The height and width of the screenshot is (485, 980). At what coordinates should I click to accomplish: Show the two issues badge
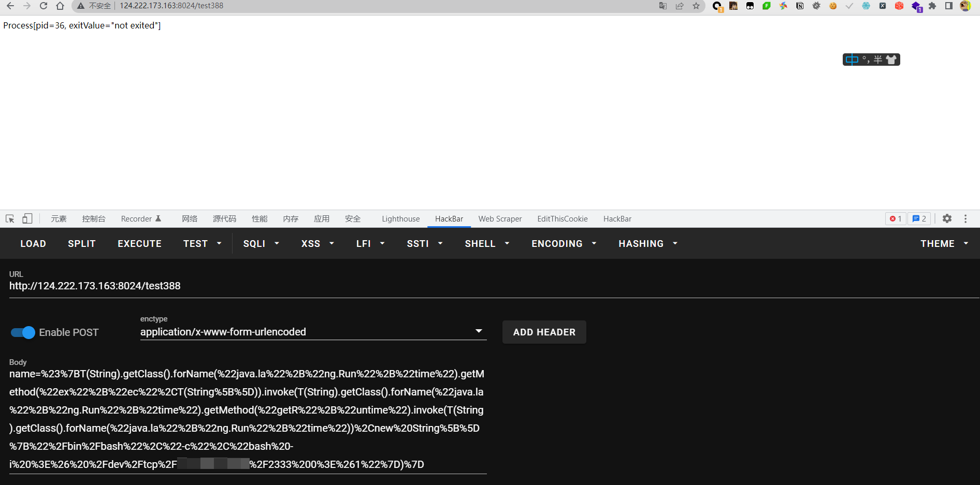pyautogui.click(x=919, y=218)
